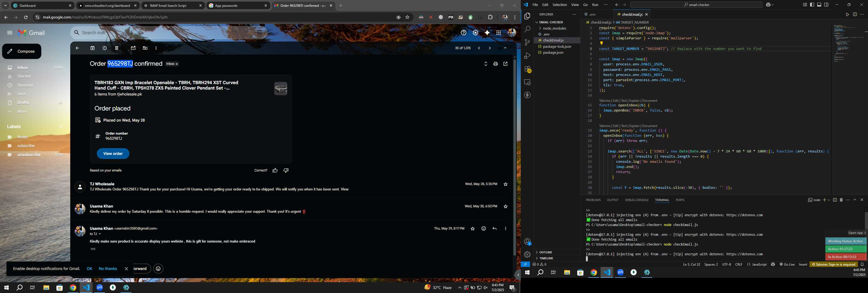
Task: Open the Extensions view in VS Code
Action: [x=527, y=69]
